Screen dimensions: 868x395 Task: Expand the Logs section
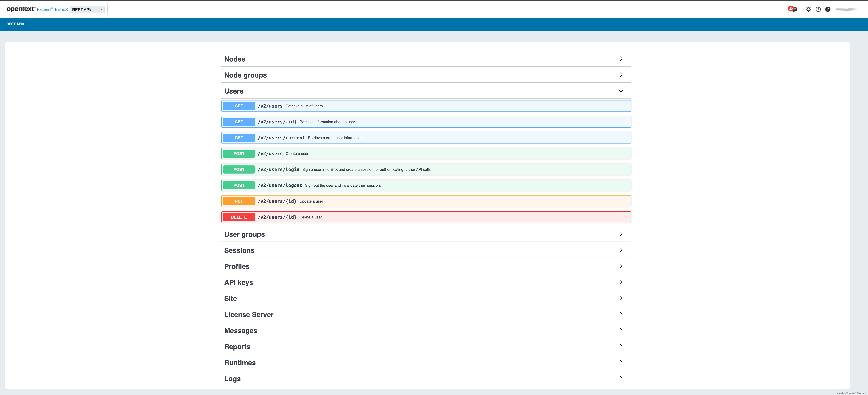click(x=426, y=379)
